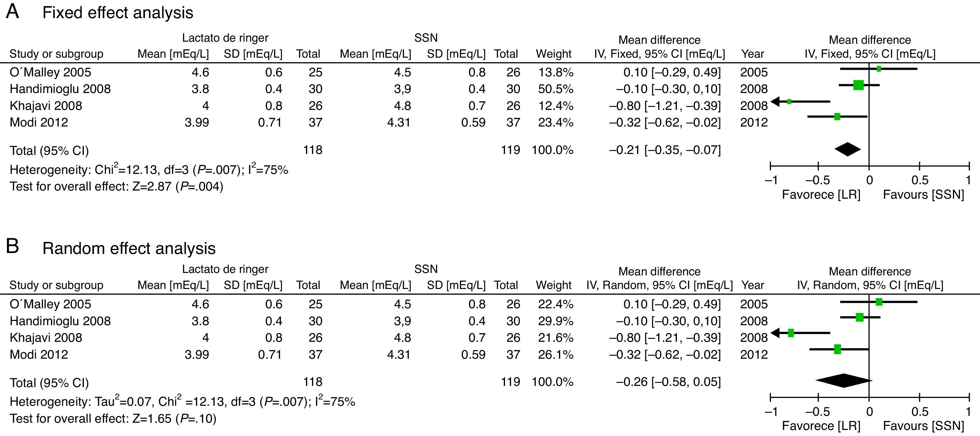980x436 pixels.
Task: Click the "Favorece [LR]" label under panel B
Action: tap(821, 426)
